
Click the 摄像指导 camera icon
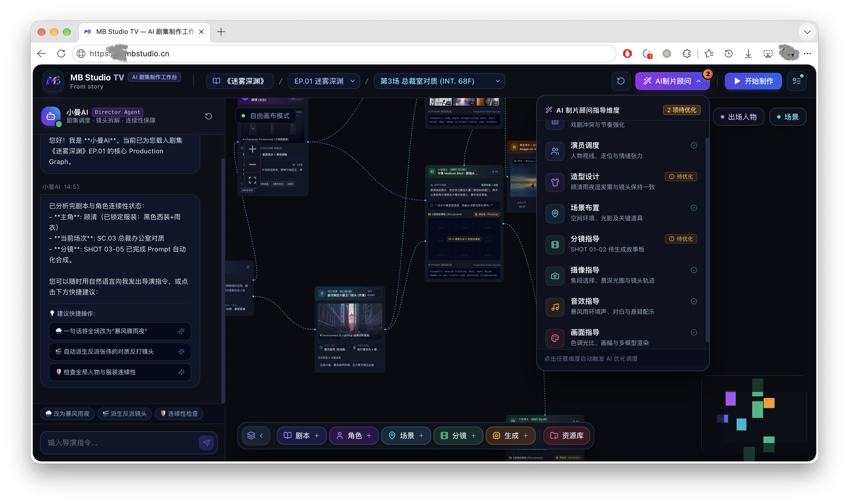tap(555, 276)
